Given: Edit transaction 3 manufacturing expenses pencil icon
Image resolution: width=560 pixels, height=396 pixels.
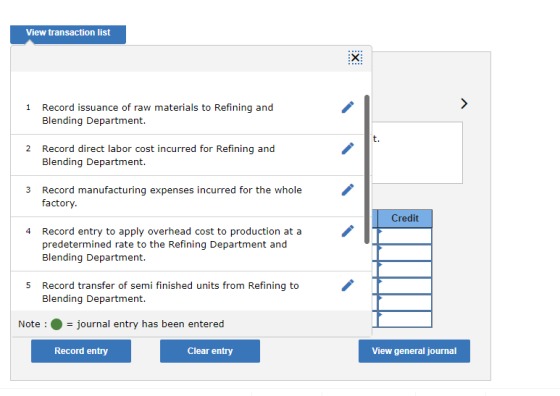Looking at the screenshot, I should tap(348, 190).
